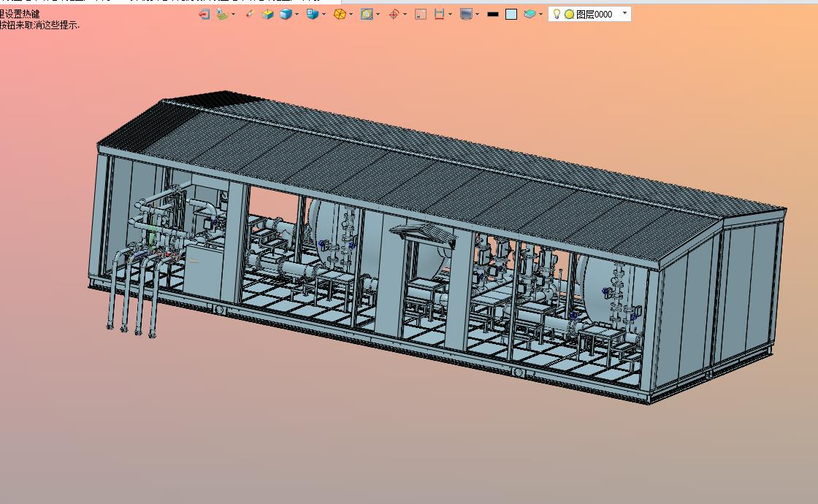The image size is (818, 504).
Task: Open dropdown arrow beside measure icon
Action: coord(451,15)
